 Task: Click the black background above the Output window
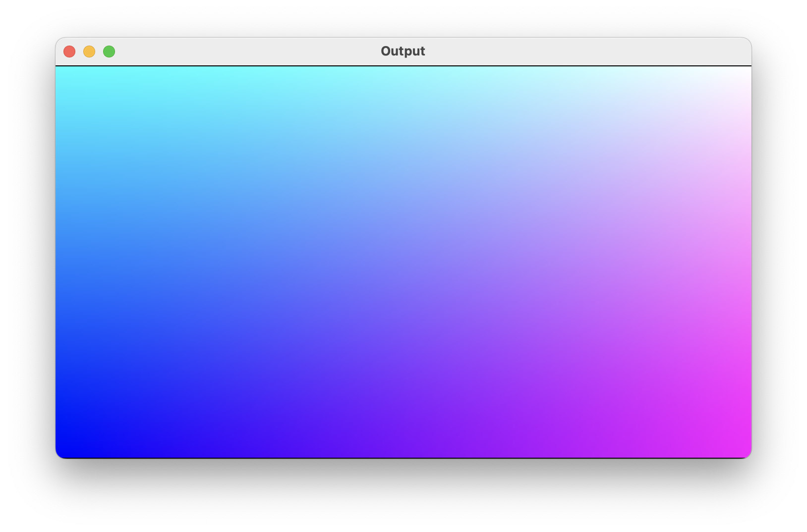pyautogui.click(x=403, y=18)
